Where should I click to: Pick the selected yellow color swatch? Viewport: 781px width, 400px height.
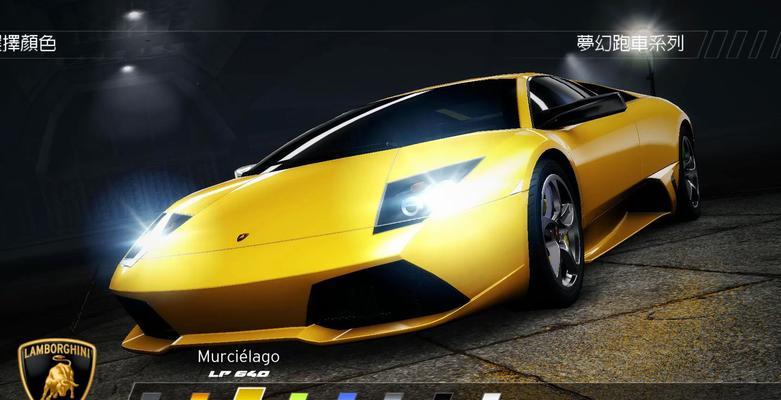(x=249, y=394)
